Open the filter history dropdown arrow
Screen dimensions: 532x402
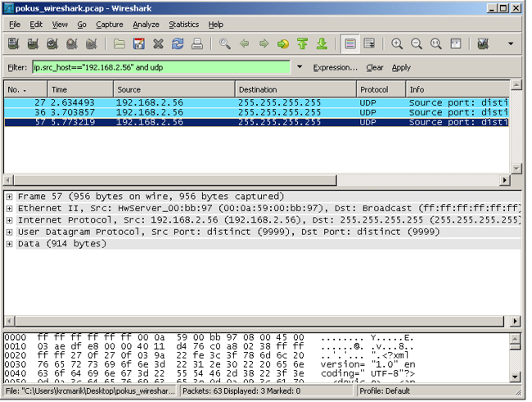[x=300, y=67]
